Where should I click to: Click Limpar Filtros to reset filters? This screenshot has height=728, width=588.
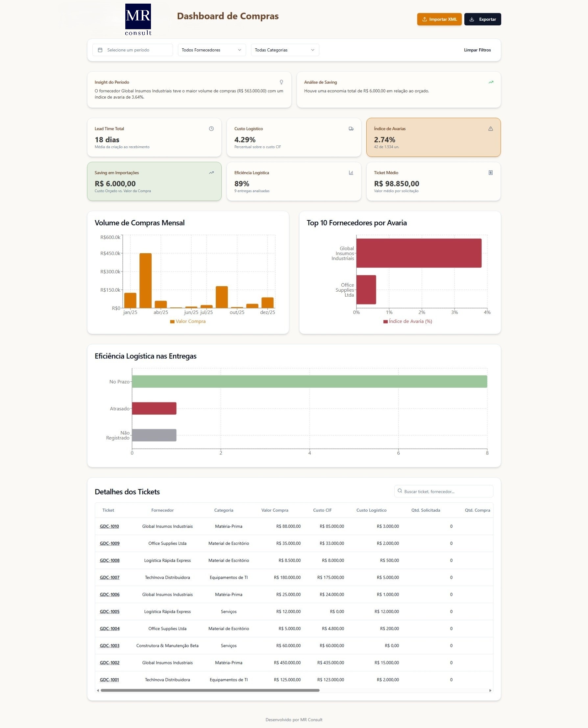coord(477,50)
